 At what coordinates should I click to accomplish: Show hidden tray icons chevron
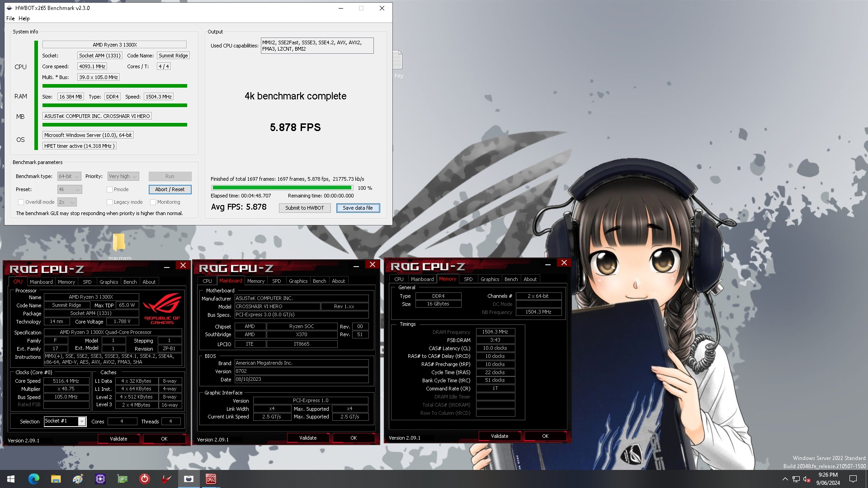tap(785, 479)
